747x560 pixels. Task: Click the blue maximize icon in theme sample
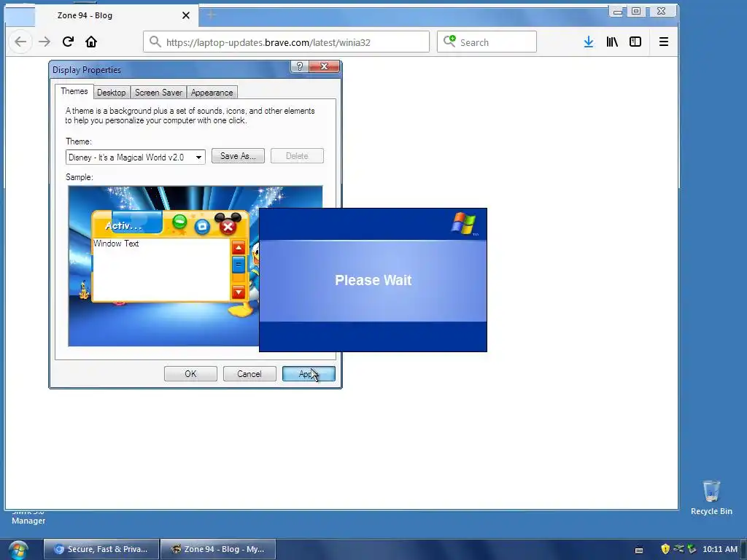(x=202, y=227)
